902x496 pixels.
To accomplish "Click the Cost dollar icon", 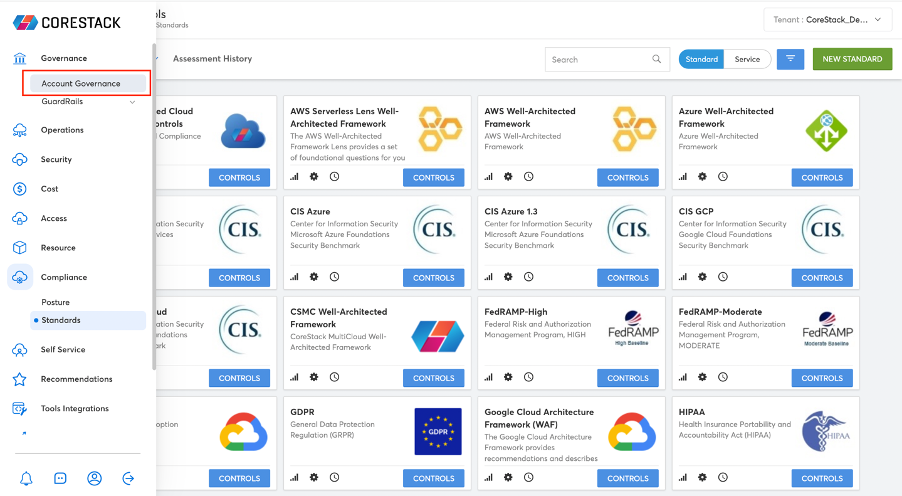I will [x=20, y=189].
